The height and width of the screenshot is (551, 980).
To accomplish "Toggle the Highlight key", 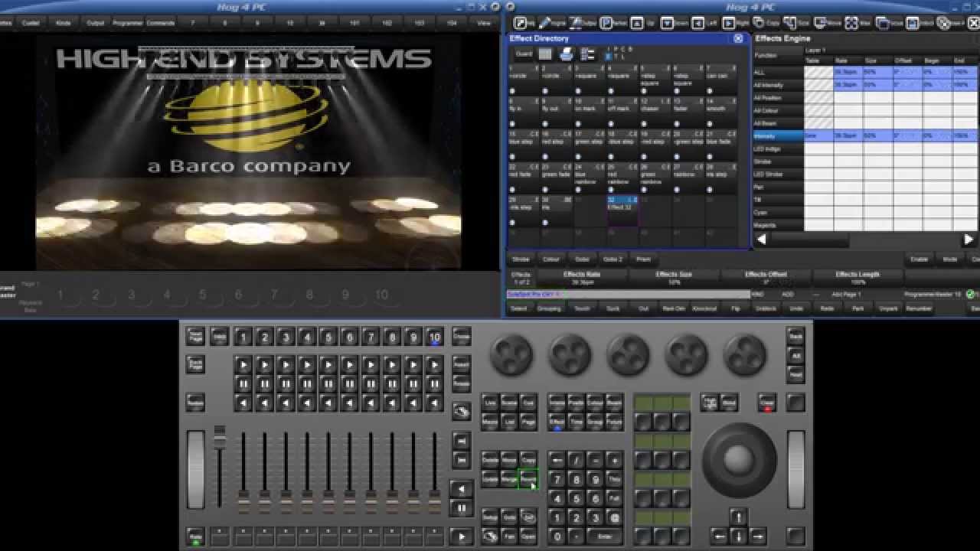I will click(x=710, y=402).
